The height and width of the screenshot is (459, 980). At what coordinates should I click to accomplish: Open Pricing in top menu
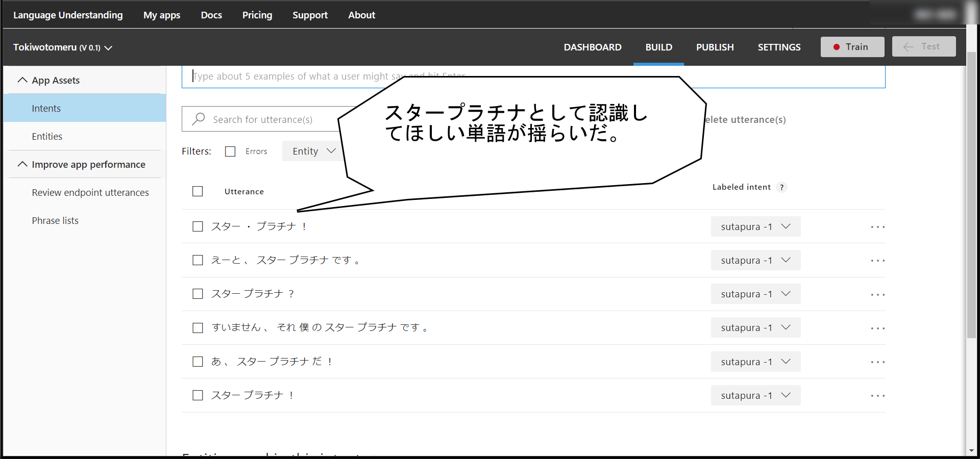tap(257, 15)
